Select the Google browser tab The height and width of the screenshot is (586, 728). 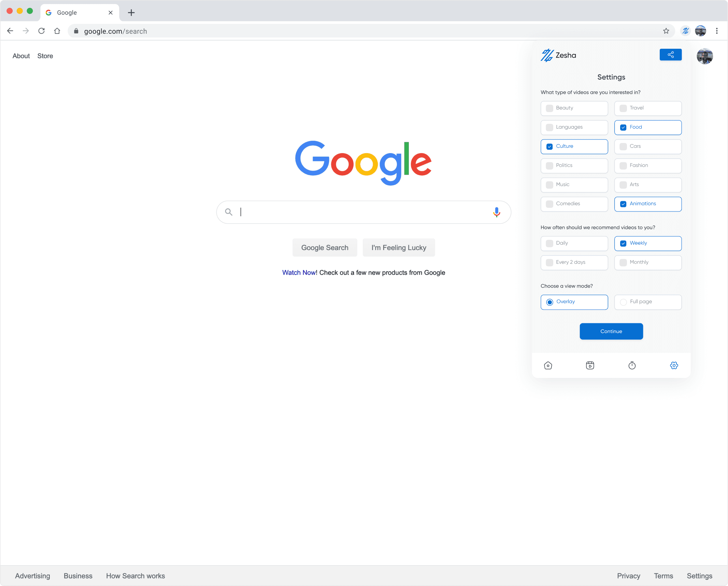[x=80, y=13]
